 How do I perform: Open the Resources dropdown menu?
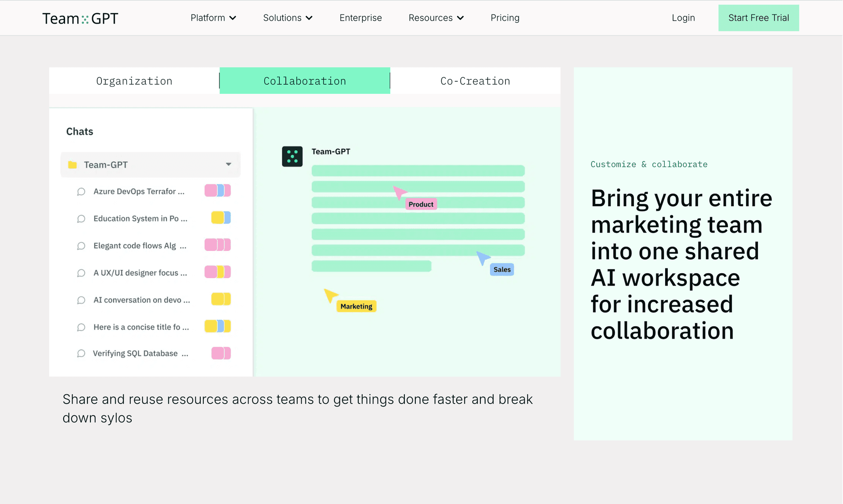pyautogui.click(x=436, y=18)
